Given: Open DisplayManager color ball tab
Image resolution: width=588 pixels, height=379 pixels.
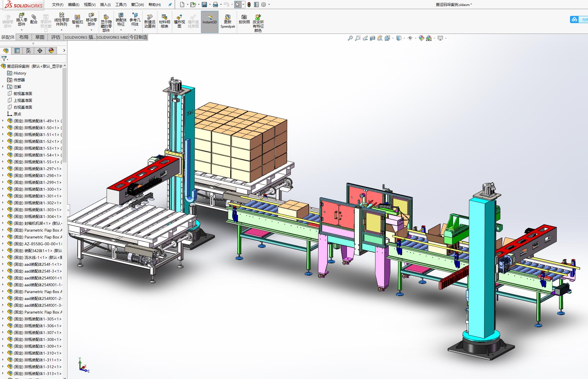Looking at the screenshot, I should tap(51, 51).
